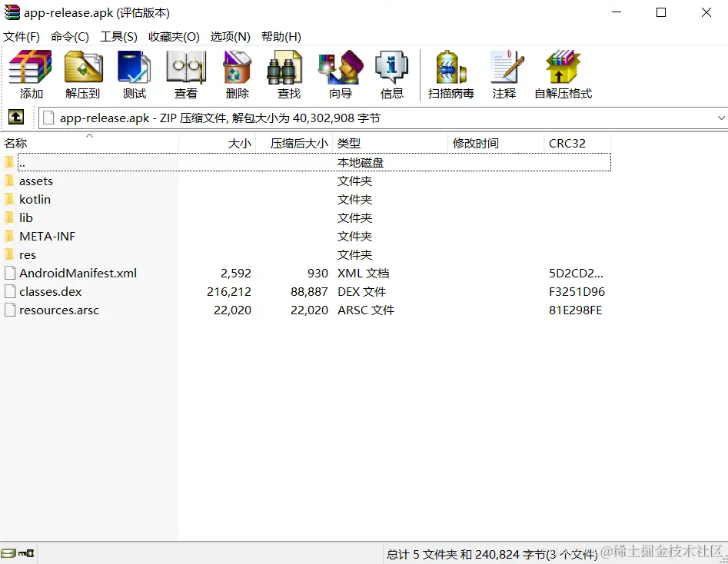This screenshot has height=564, width=728.
Task: Click the WinRAR title bar app icon
Action: tap(12, 12)
